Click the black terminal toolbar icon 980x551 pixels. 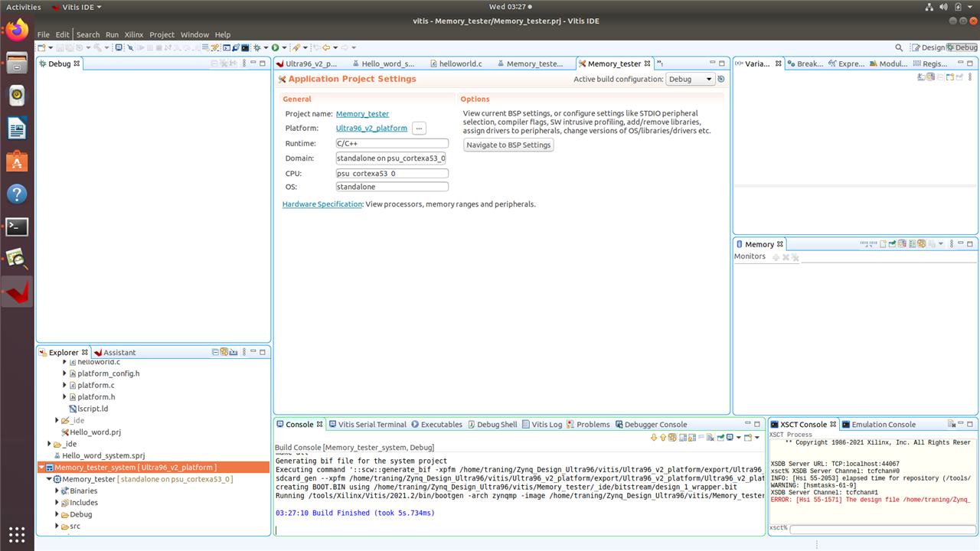[x=245, y=47]
